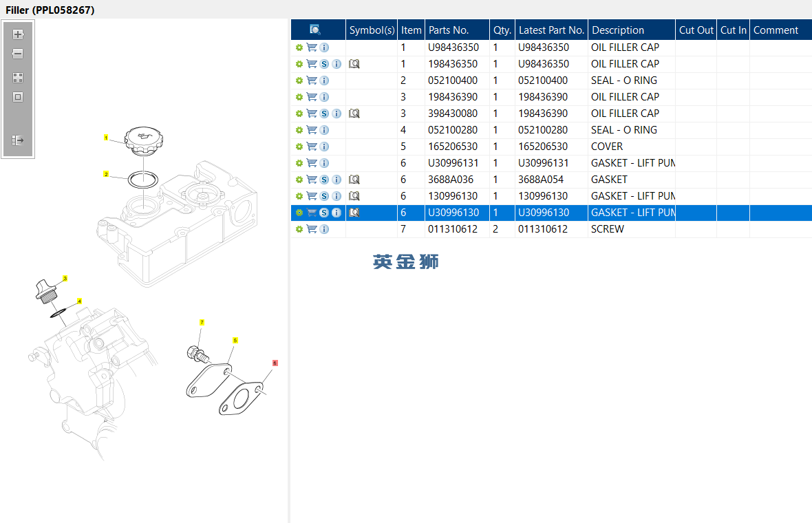Select callout 4 on the diagram
812x523 pixels.
[79, 301]
